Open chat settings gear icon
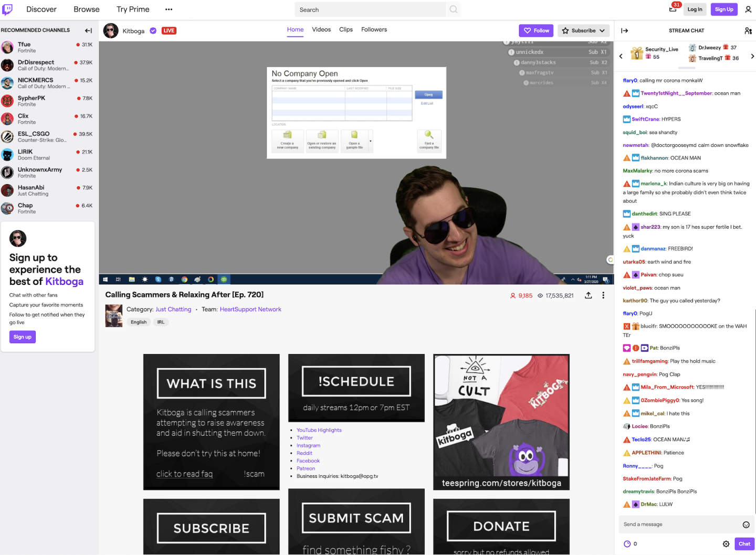Screen dimensions: 756x555 pos(726,544)
